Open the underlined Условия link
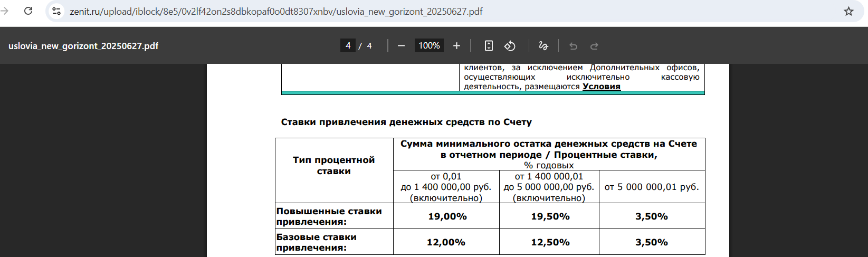The width and height of the screenshot is (868, 257). 602,87
